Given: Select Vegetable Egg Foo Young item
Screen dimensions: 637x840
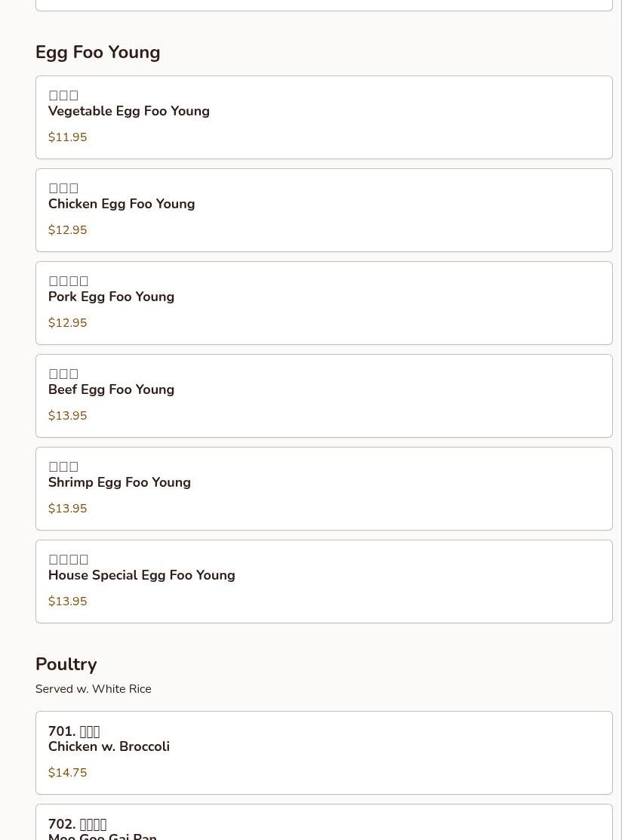Looking at the screenshot, I should (x=129, y=112).
